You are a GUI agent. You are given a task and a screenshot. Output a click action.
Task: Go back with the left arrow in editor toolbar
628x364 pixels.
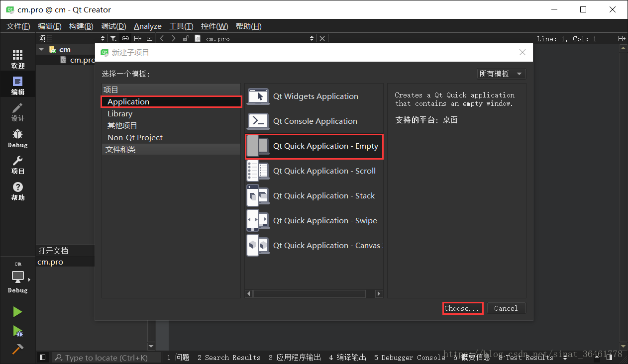pyautogui.click(x=162, y=38)
